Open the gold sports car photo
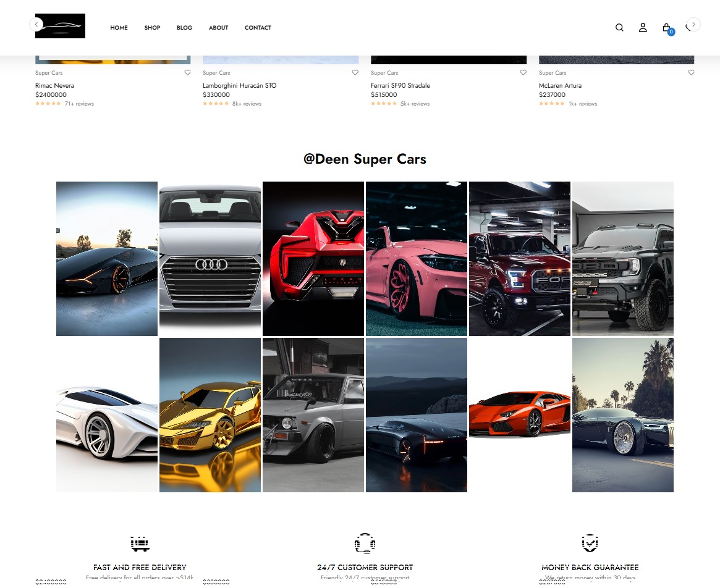The width and height of the screenshot is (720, 588). (x=210, y=415)
